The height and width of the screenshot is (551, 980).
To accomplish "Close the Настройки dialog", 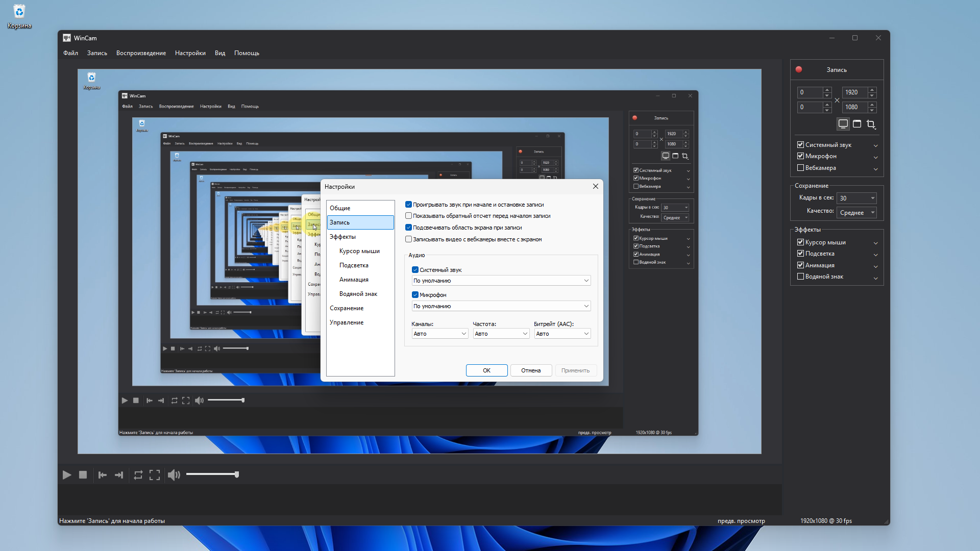I will tap(595, 186).
